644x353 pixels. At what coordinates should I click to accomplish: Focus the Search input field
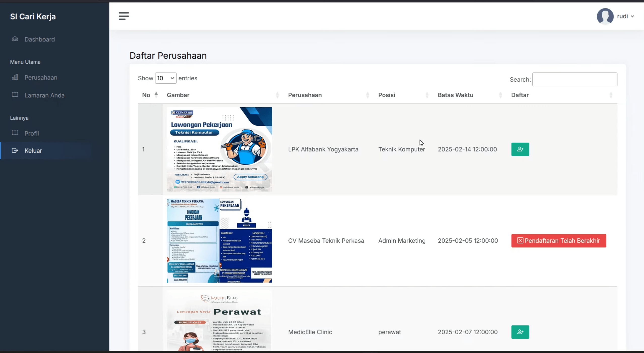click(575, 80)
